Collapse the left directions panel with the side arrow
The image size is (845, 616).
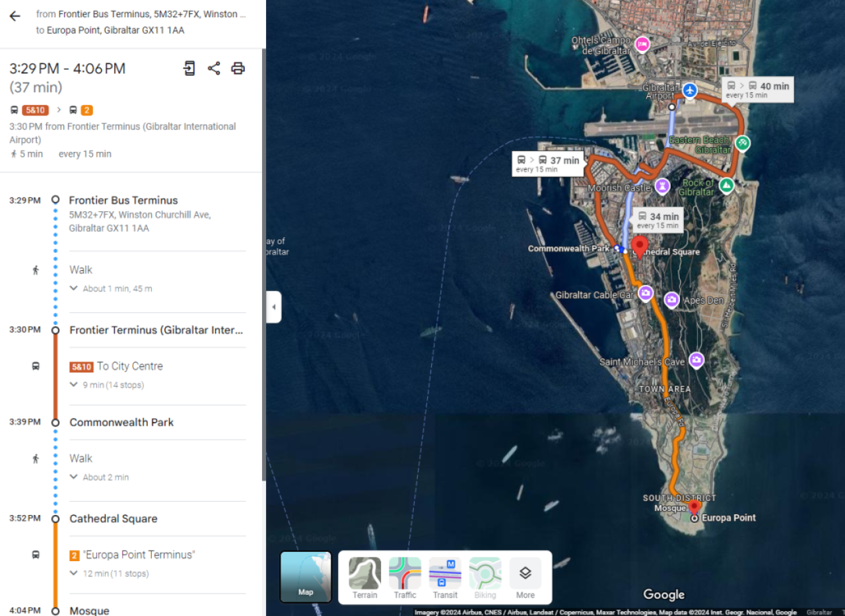[x=274, y=306]
